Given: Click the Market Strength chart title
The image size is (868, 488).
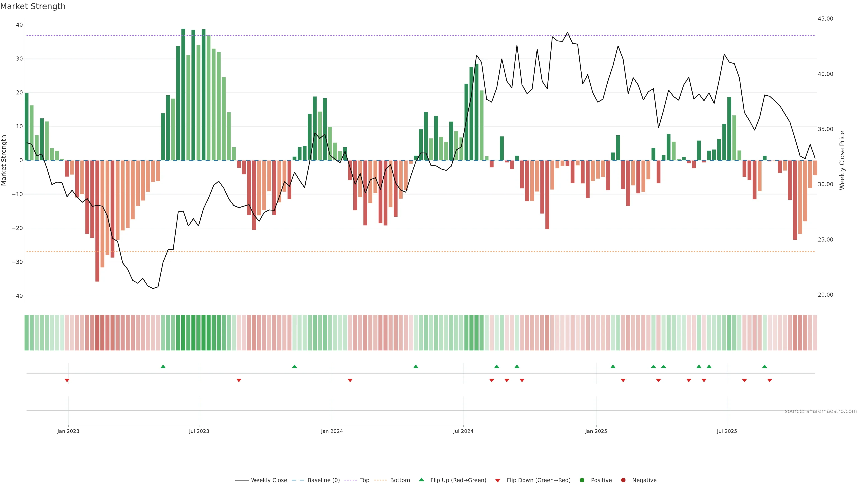Looking at the screenshot, I should point(33,6).
